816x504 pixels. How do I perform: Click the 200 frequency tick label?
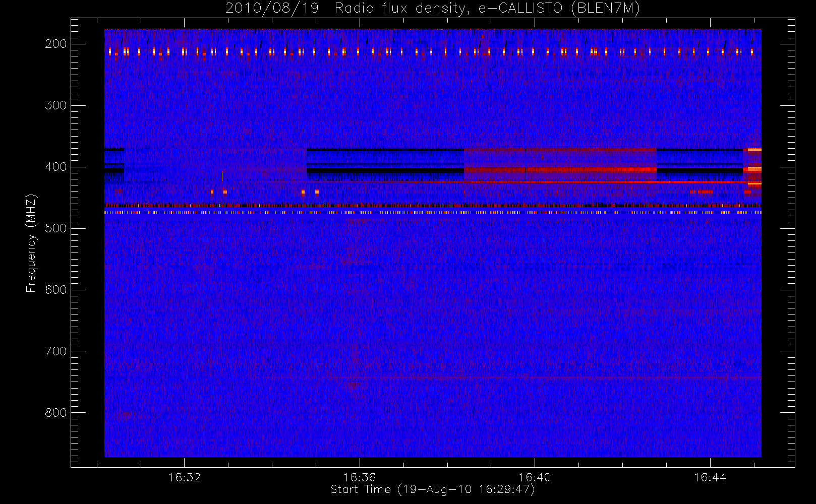point(56,44)
